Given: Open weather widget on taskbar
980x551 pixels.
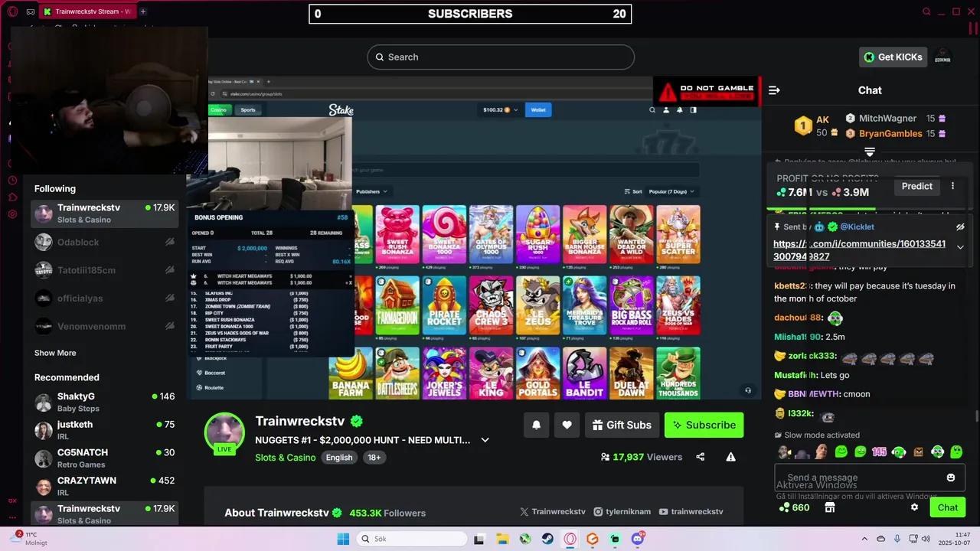Looking at the screenshot, I should point(28,539).
